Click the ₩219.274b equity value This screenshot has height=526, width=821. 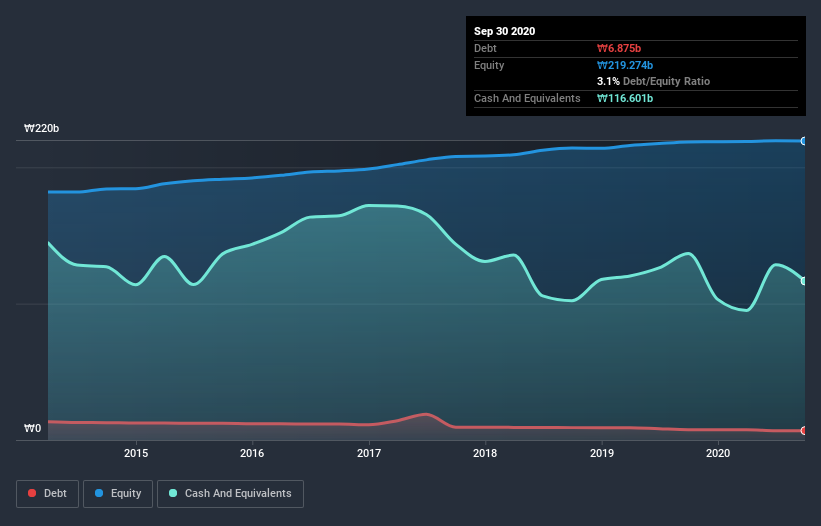tap(625, 65)
